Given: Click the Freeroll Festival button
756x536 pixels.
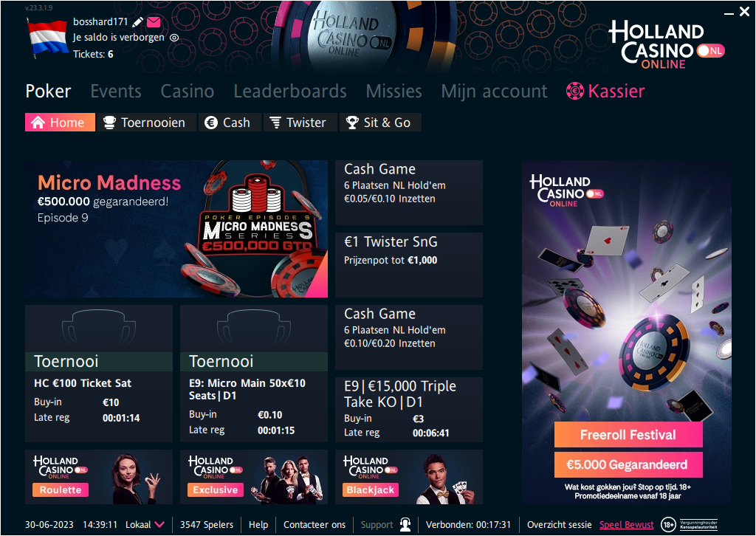Looking at the screenshot, I should (x=628, y=435).
